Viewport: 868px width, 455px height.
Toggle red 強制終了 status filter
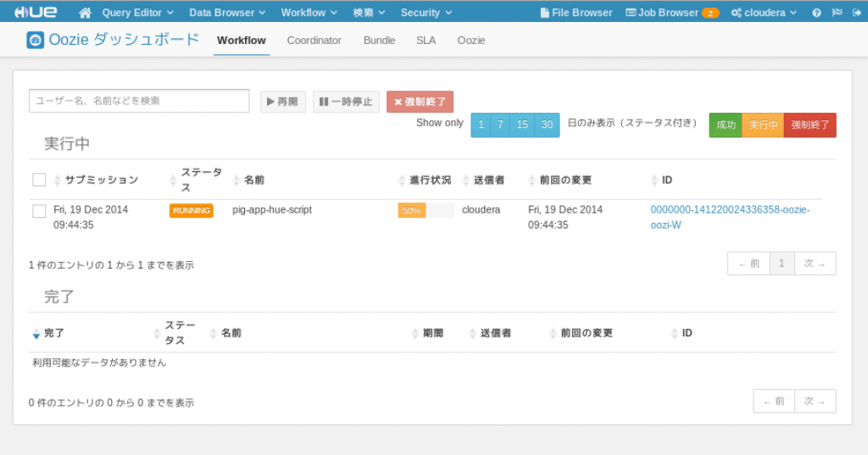810,125
